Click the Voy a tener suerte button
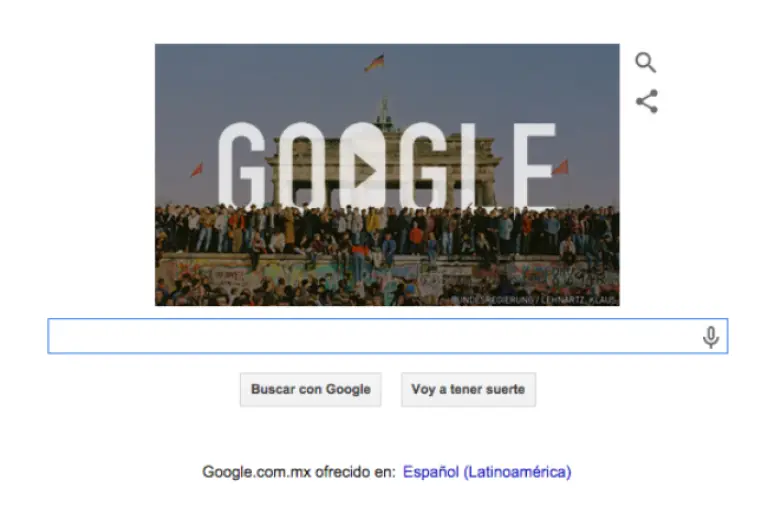 pyautogui.click(x=468, y=390)
